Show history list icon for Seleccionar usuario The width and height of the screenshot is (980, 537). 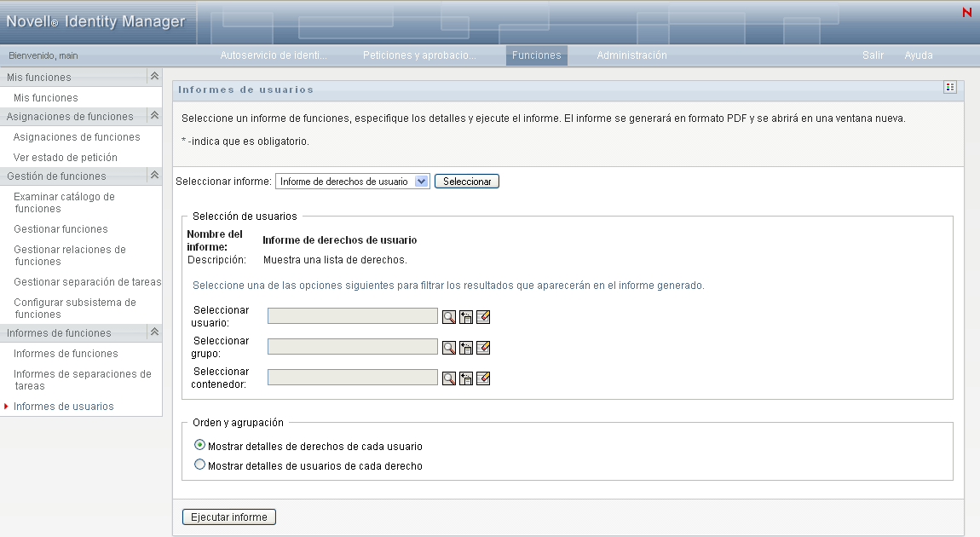click(465, 317)
